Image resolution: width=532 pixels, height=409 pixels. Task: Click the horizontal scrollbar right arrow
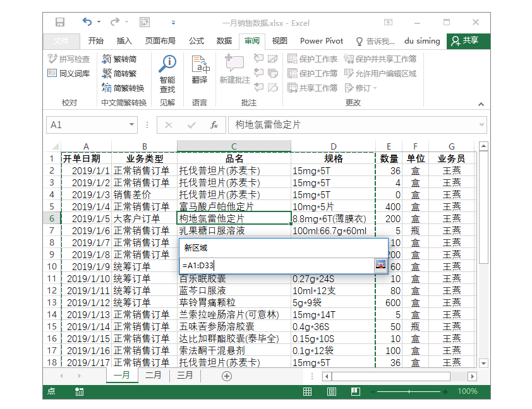472,376
